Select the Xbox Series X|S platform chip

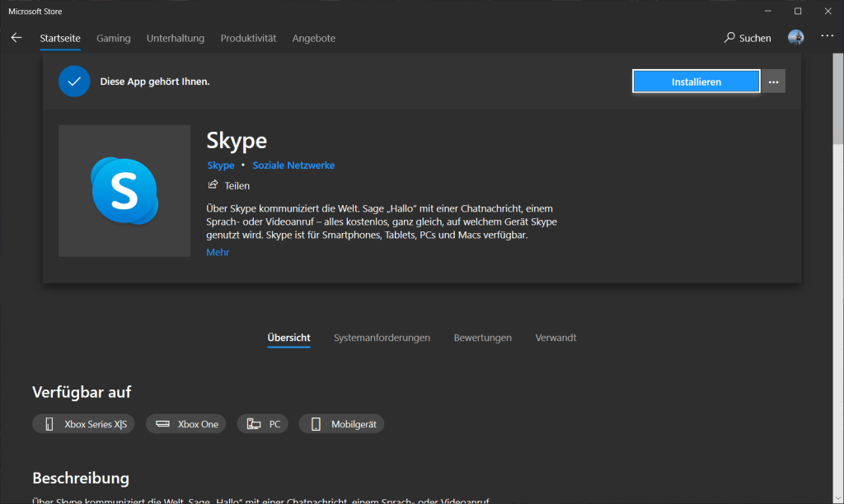coord(84,424)
